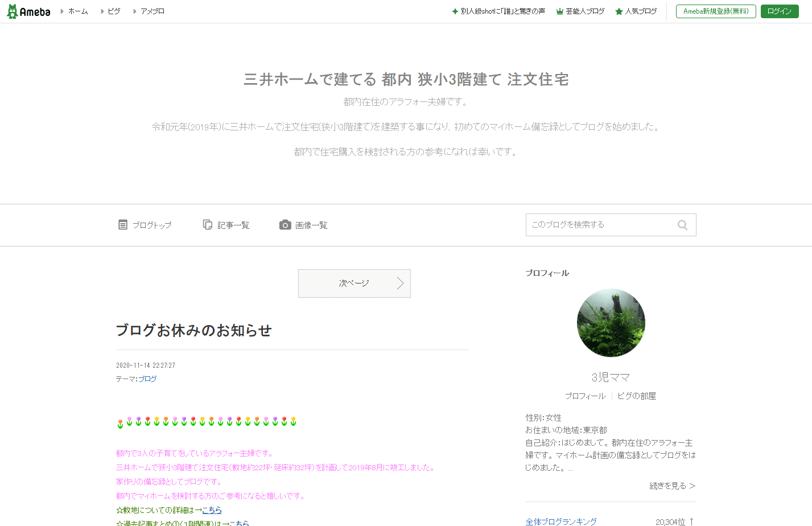
Task: Open blog title 三井ホームで建てる 都内 狭小3階建て 注文住宅
Action: click(406, 79)
